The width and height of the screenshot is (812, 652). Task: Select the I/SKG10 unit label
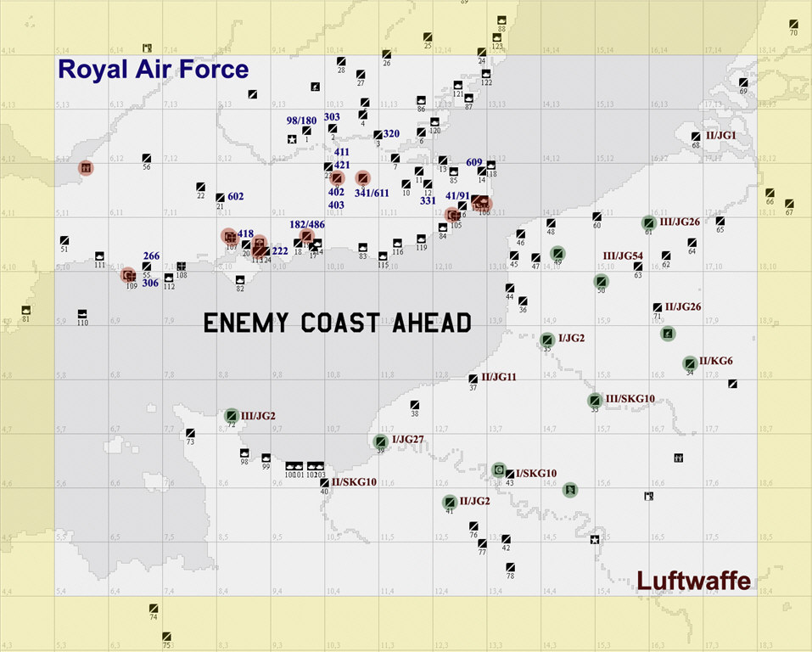(x=536, y=473)
